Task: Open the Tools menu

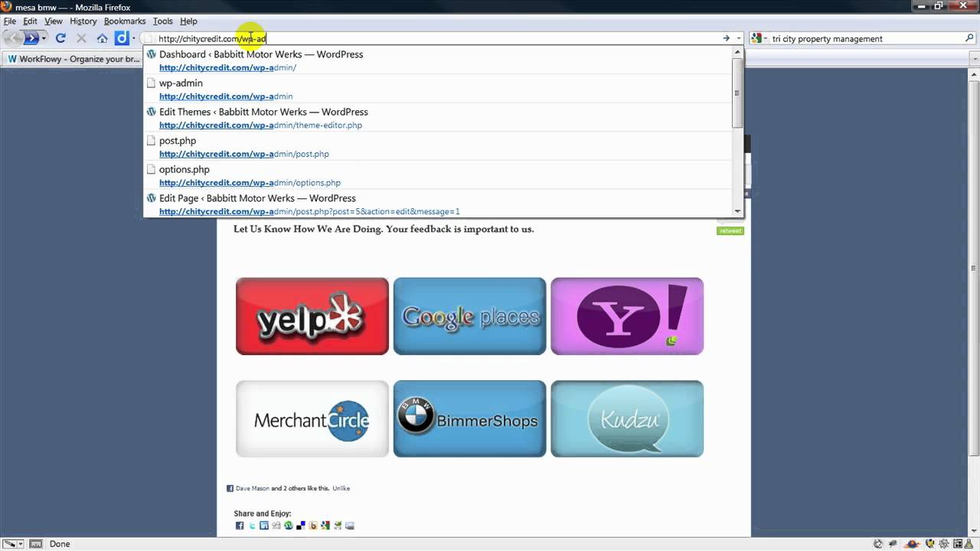Action: [x=162, y=21]
